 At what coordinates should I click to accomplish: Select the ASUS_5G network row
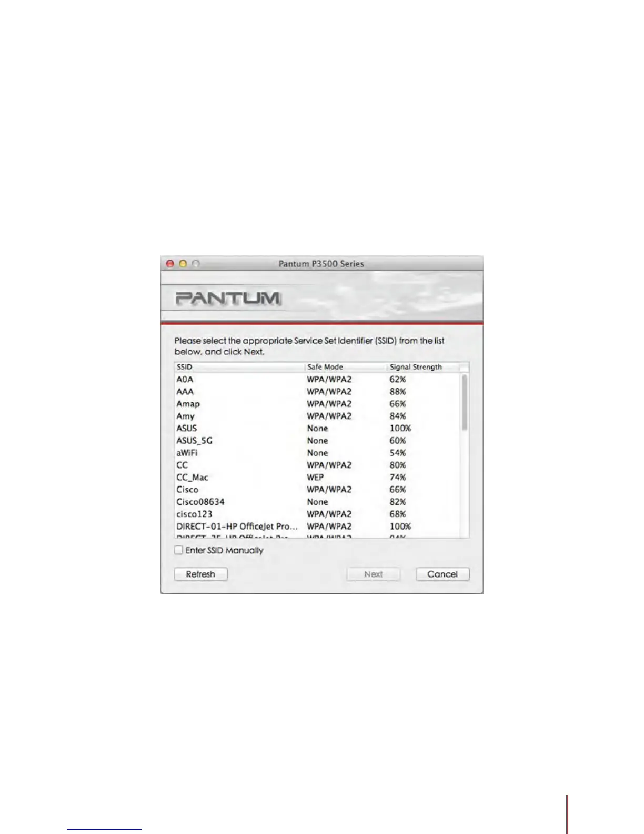318,441
